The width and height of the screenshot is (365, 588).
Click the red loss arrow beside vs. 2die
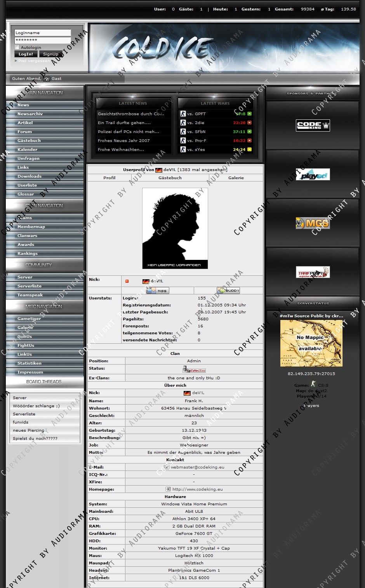(249, 123)
